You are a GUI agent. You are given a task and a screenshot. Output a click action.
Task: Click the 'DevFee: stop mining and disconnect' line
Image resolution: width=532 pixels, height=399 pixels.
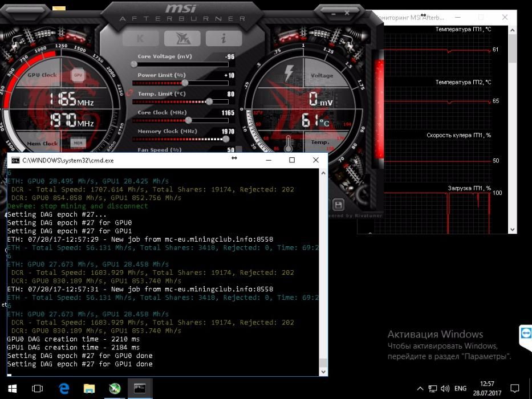78,206
